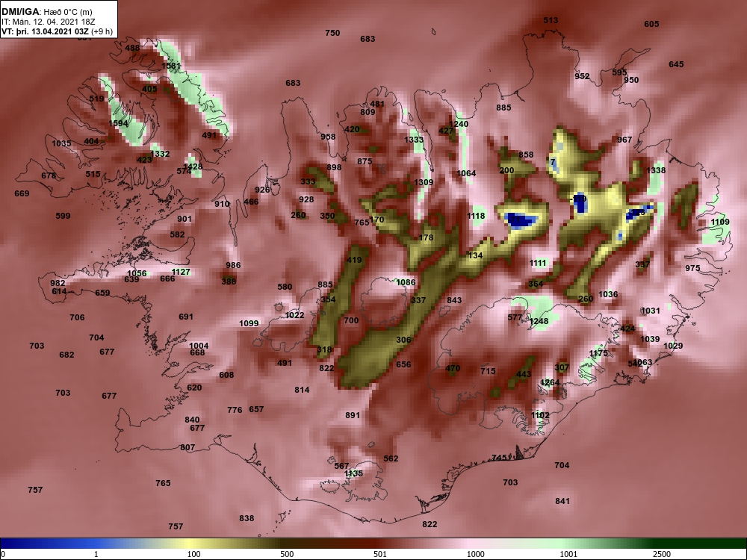Click the legend label "1001"

(568, 554)
